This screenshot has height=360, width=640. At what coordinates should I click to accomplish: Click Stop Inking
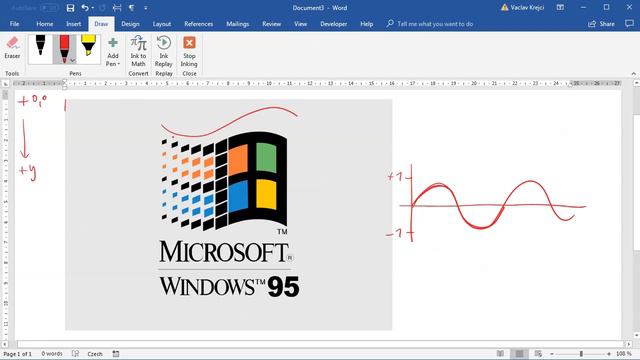coord(189,52)
